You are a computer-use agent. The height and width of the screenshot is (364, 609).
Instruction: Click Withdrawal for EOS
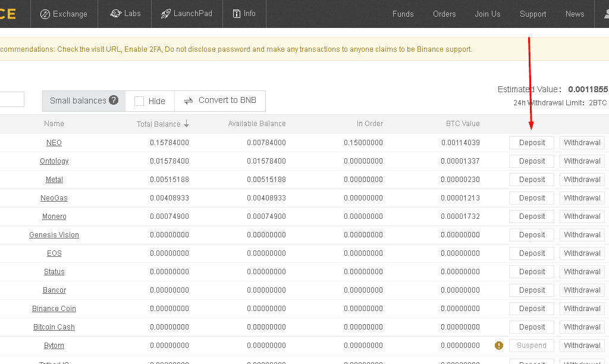[582, 253]
